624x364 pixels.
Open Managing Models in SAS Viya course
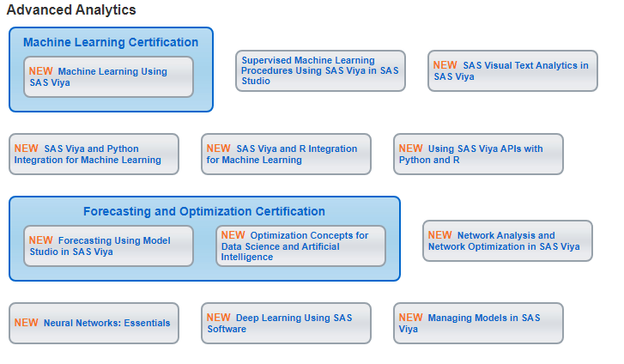tap(478, 323)
